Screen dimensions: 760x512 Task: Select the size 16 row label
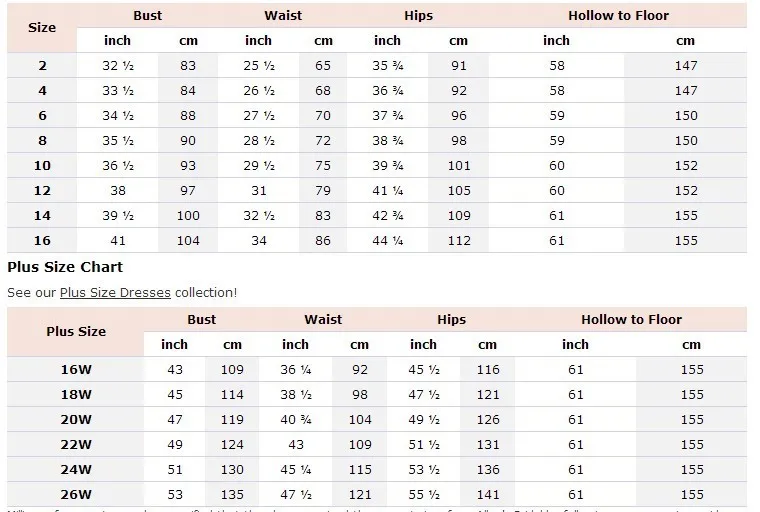tap(42, 240)
